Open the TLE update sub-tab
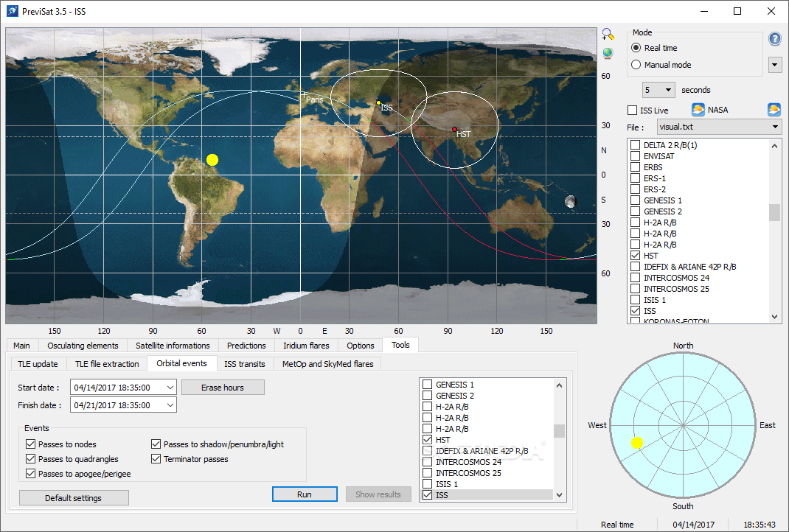The width and height of the screenshot is (789, 532). [38, 364]
